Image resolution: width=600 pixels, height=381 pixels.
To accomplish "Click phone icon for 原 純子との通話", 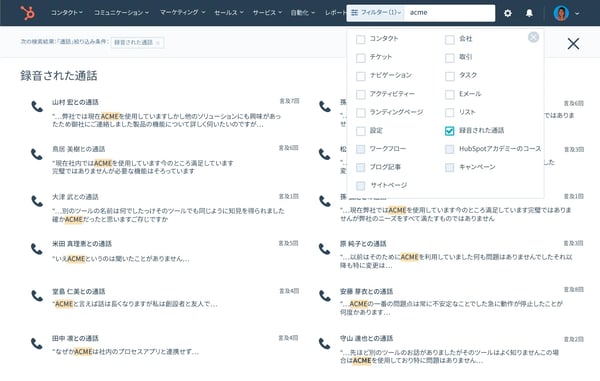I will (x=324, y=249).
